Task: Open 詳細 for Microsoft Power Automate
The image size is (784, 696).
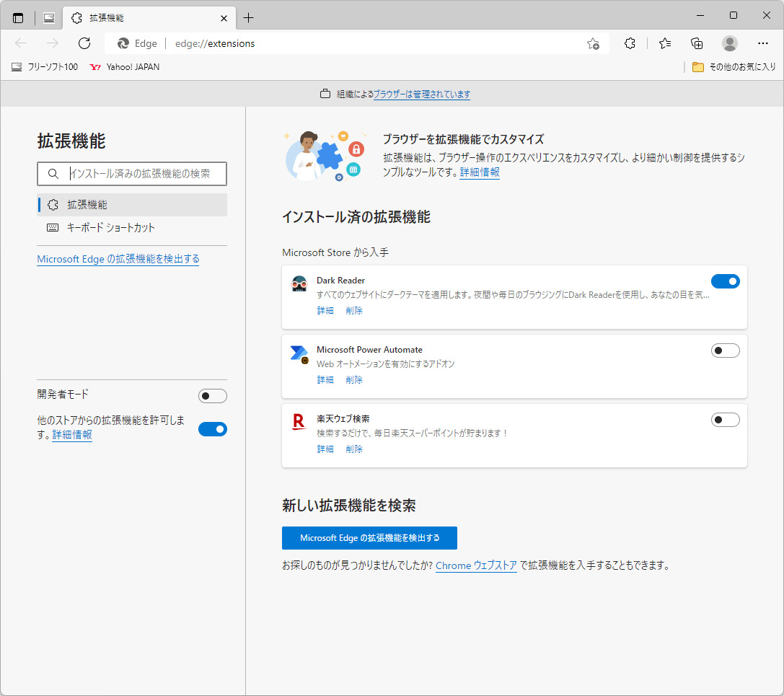Action: [325, 380]
